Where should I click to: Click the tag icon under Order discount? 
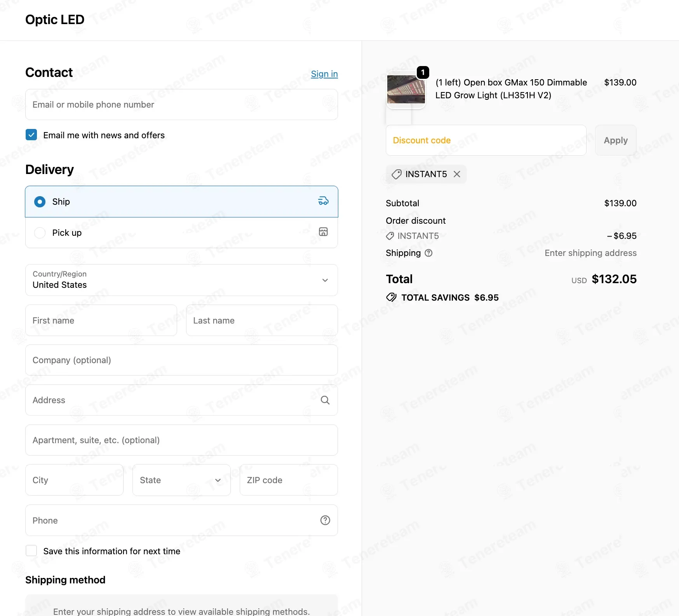click(x=390, y=236)
